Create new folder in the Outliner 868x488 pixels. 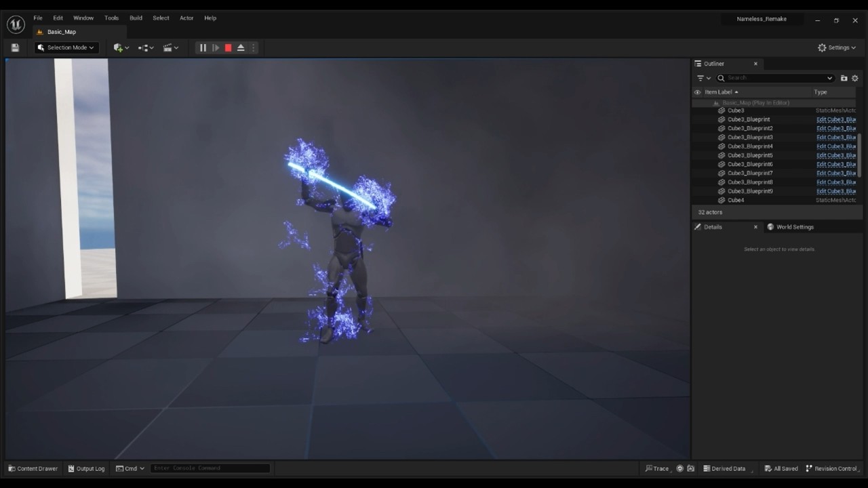[x=844, y=78]
